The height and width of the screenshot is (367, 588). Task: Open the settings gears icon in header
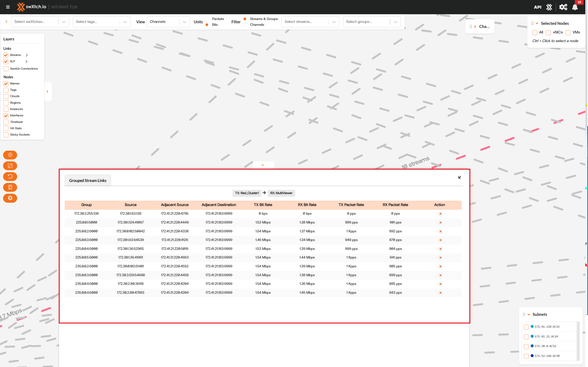click(563, 7)
